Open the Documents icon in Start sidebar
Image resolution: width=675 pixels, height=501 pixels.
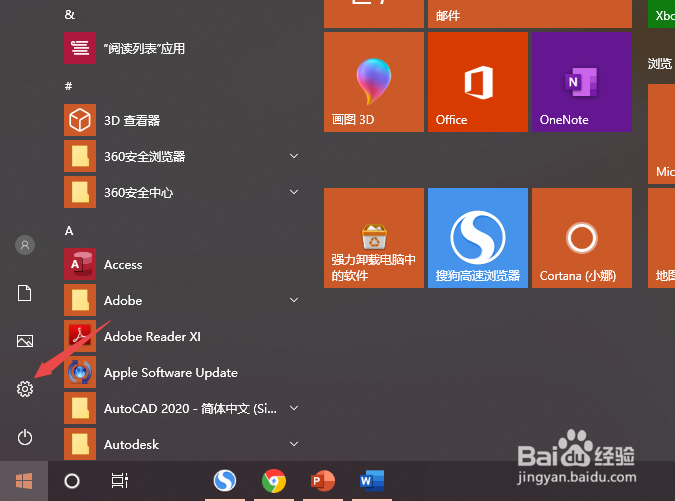[x=25, y=293]
